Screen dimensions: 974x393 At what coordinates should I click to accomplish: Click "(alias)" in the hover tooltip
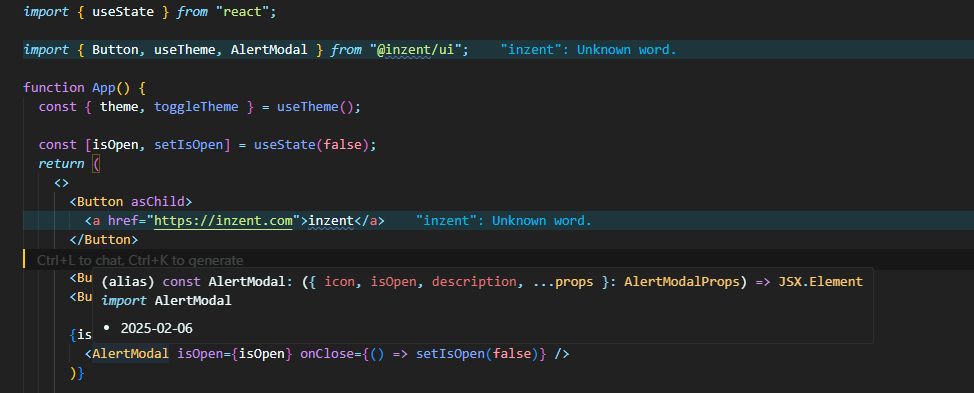coord(127,282)
